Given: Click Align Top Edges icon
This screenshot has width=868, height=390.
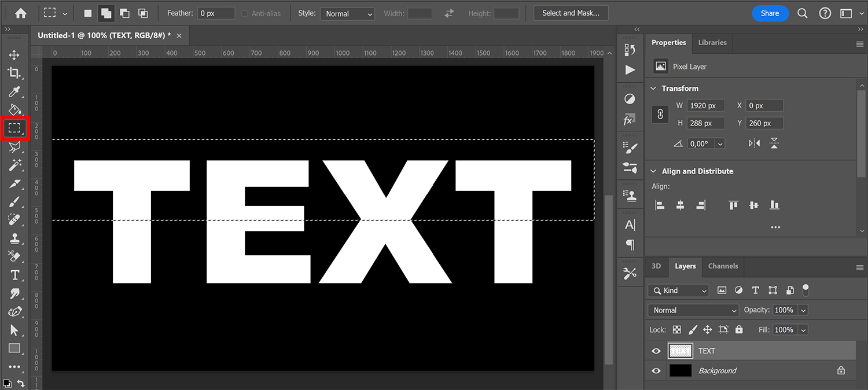Looking at the screenshot, I should 733,205.
